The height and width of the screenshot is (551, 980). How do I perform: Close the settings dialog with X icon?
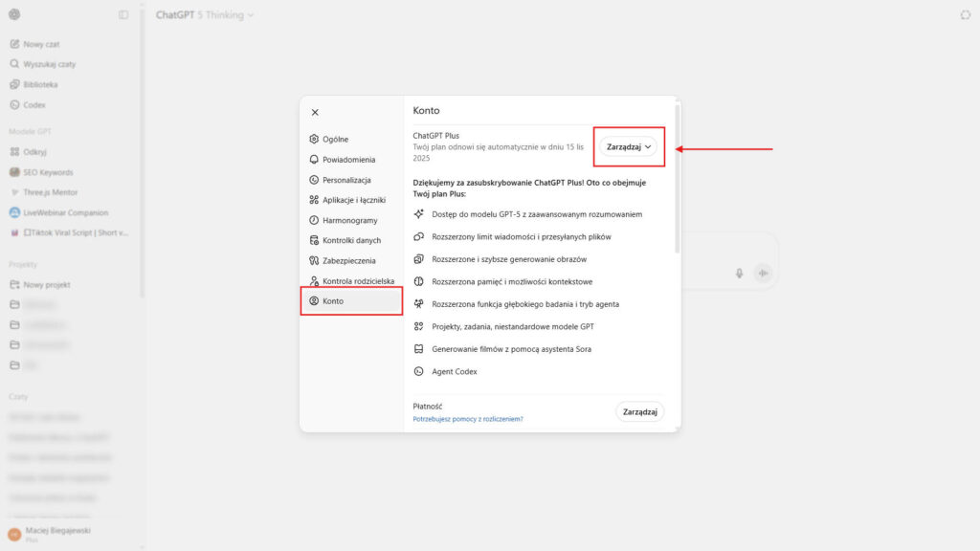[315, 112]
